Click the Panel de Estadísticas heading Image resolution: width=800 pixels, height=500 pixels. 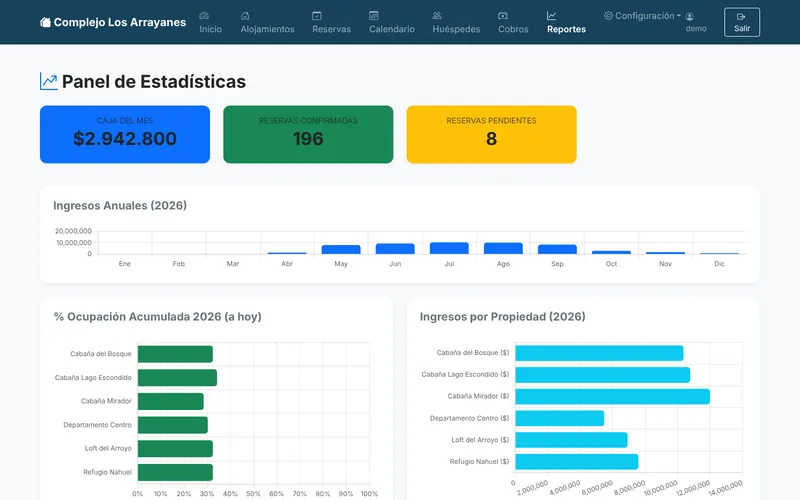pos(154,82)
